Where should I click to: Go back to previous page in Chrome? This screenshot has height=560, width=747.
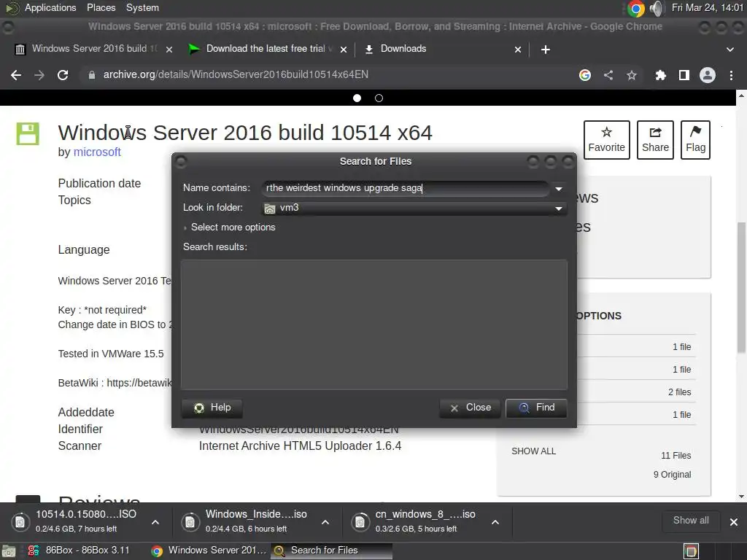coord(16,75)
